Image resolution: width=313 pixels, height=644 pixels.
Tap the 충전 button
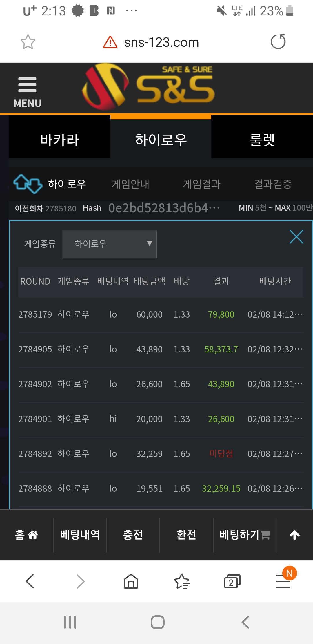133,535
